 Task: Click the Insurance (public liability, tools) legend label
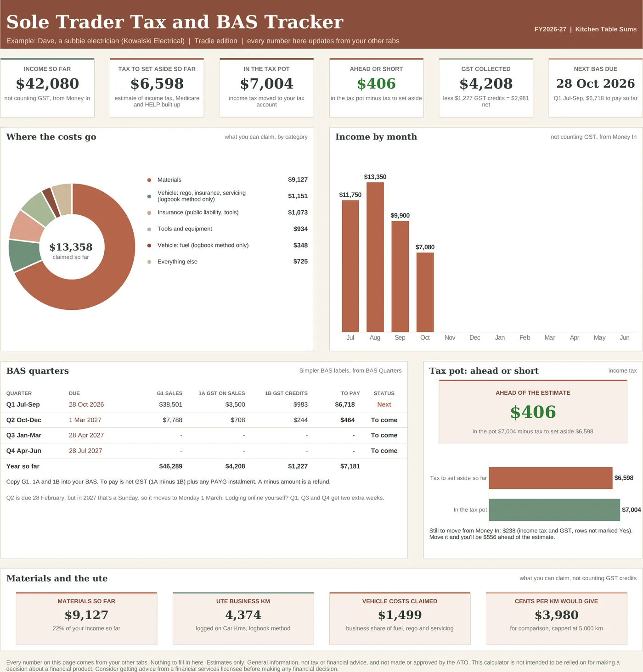tap(198, 213)
